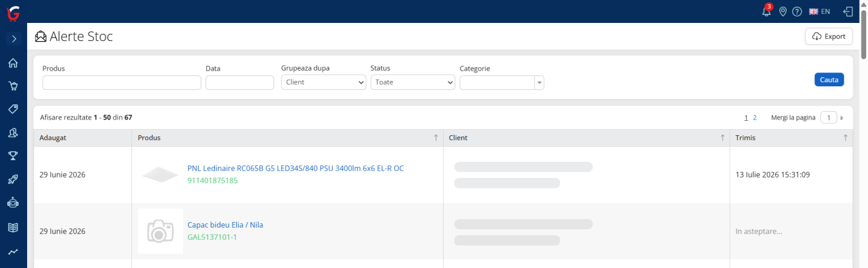Open the rocket sidebar icon
Screen dimensions: 868x268
coord(13,180)
